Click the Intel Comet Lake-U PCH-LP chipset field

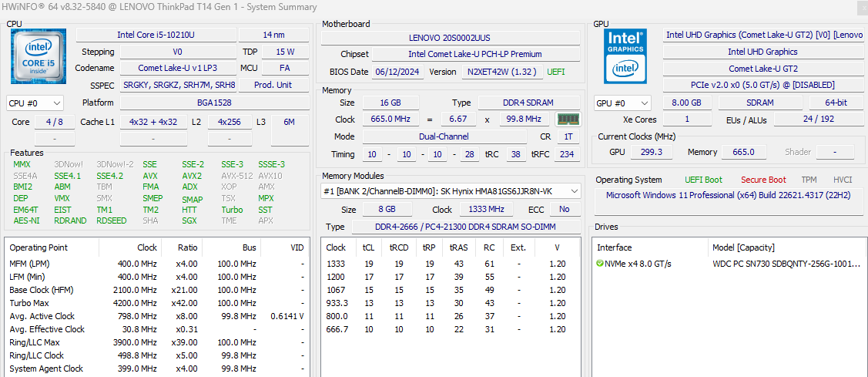pyautogui.click(x=474, y=55)
